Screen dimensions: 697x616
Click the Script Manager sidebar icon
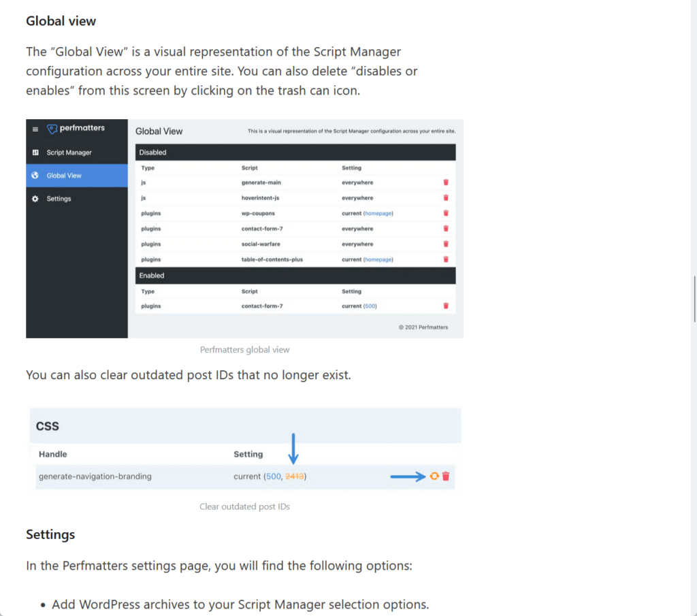pyautogui.click(x=35, y=152)
